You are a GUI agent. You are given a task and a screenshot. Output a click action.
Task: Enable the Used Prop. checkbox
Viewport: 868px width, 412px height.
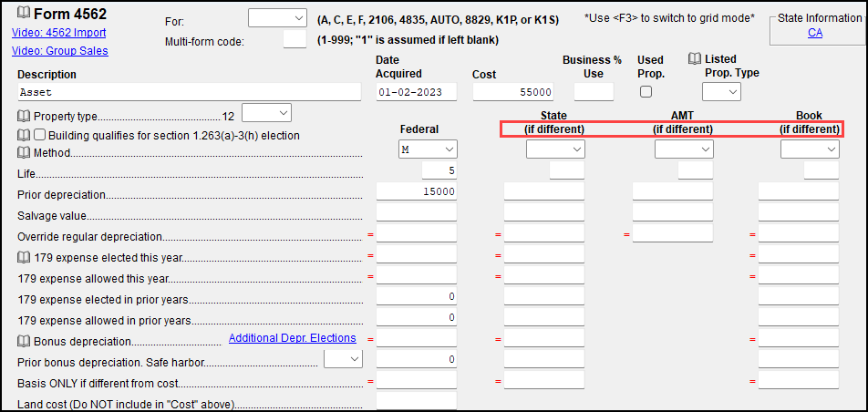coord(646,92)
